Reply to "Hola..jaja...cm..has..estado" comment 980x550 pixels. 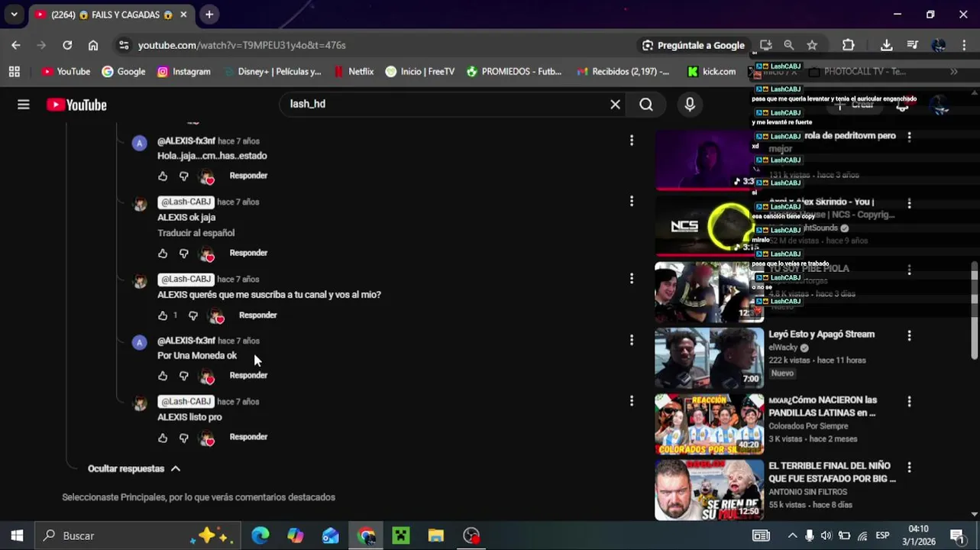pos(248,176)
